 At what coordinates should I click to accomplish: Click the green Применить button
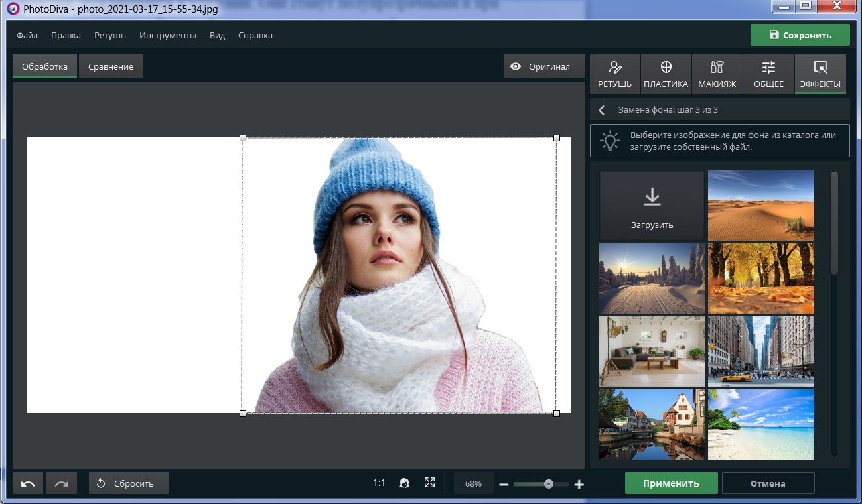[x=671, y=483]
